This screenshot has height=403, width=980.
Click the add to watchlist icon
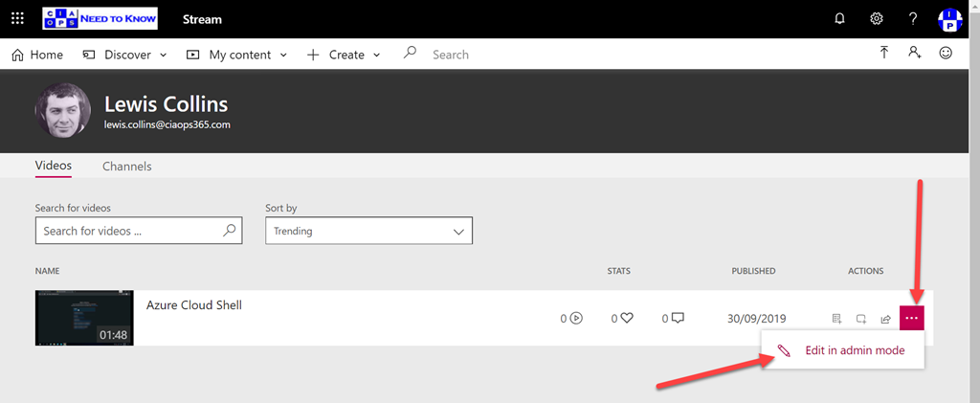pyautogui.click(x=836, y=319)
